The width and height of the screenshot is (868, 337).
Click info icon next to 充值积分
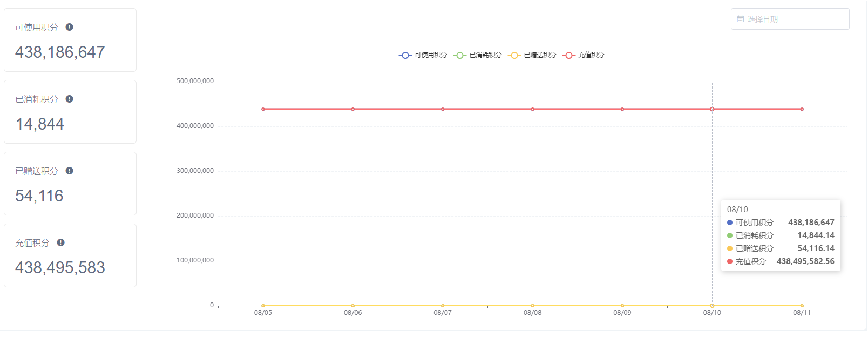60,242
